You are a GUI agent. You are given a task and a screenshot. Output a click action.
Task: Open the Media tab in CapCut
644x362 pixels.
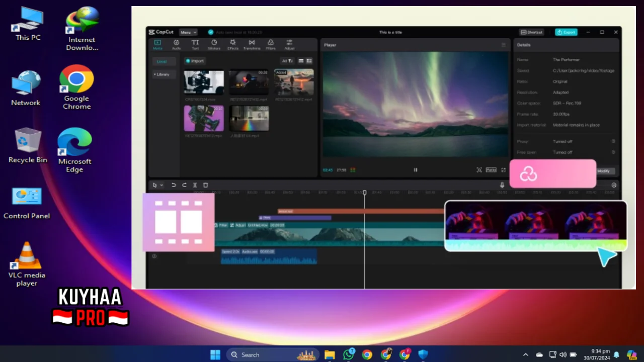coord(157,45)
